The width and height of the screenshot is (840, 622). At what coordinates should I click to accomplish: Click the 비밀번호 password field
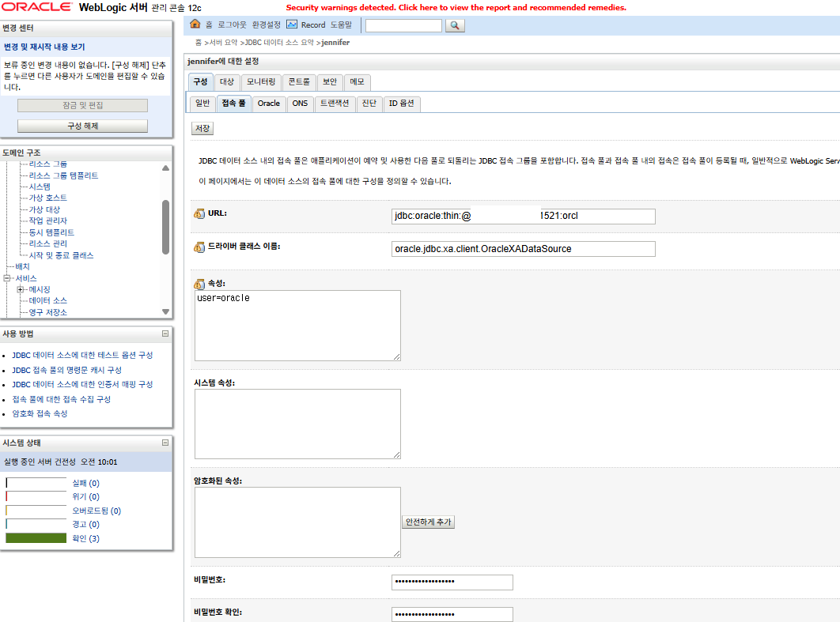click(x=452, y=582)
